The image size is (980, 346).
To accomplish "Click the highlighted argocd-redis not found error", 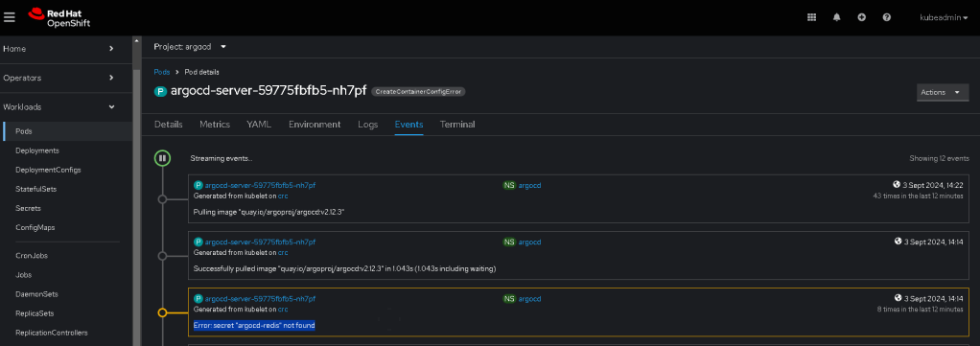I will [254, 325].
